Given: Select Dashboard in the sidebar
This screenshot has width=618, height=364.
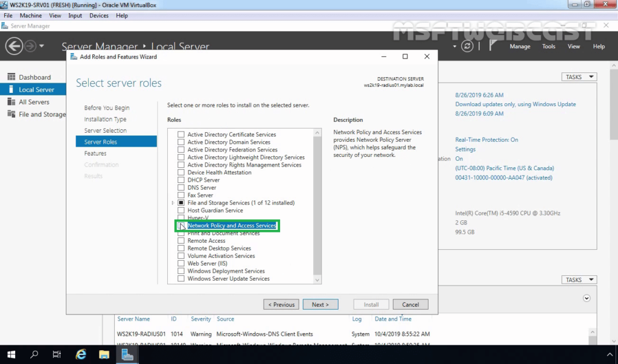Looking at the screenshot, I should [x=33, y=77].
